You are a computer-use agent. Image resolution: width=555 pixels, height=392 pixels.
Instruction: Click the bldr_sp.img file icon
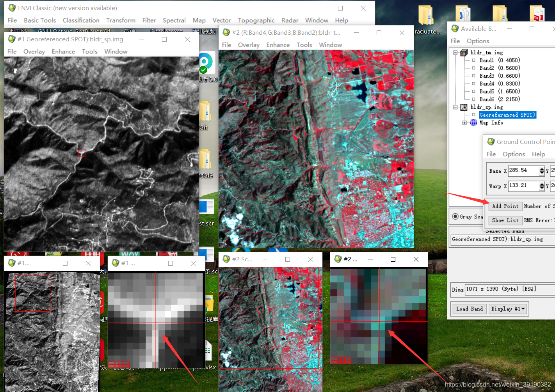click(464, 107)
